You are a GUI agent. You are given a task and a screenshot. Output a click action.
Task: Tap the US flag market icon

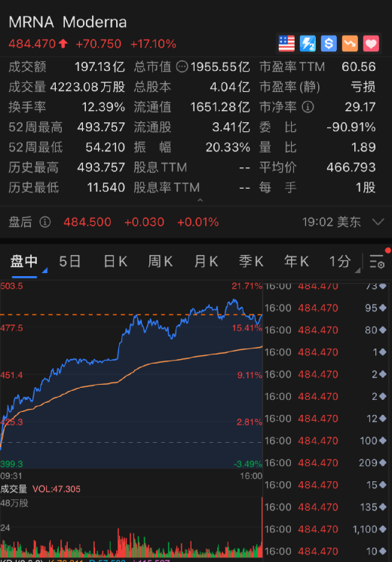286,44
